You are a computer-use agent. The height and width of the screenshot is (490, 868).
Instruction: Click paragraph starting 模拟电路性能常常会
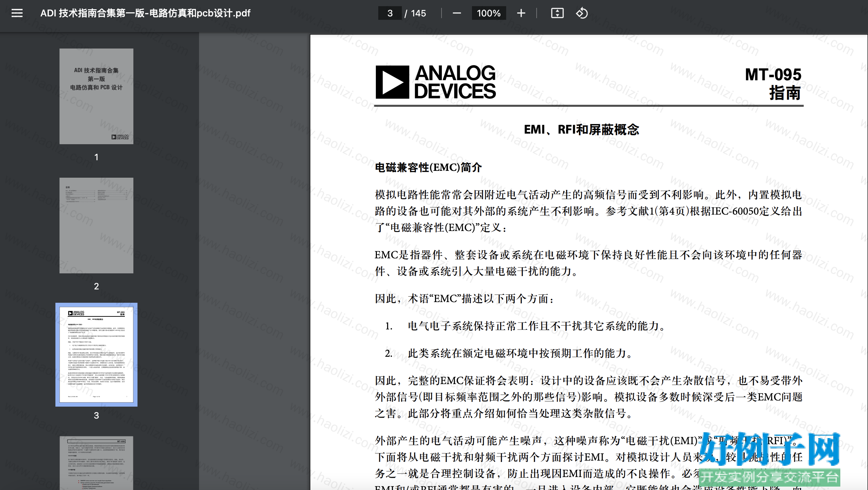(589, 211)
